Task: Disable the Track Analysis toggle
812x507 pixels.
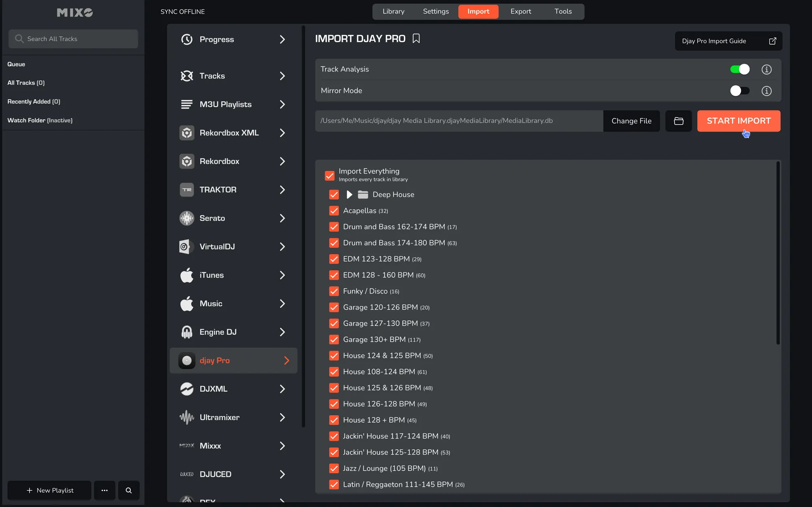Action: 739,69
